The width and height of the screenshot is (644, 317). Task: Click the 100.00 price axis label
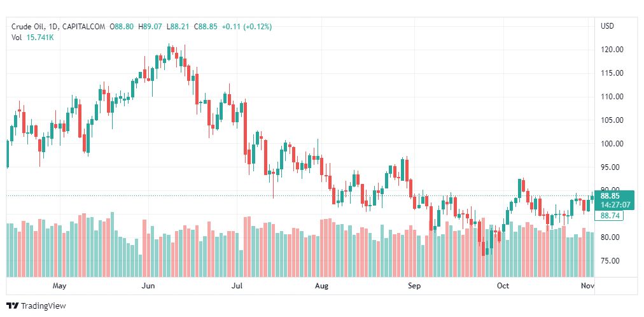click(612, 144)
